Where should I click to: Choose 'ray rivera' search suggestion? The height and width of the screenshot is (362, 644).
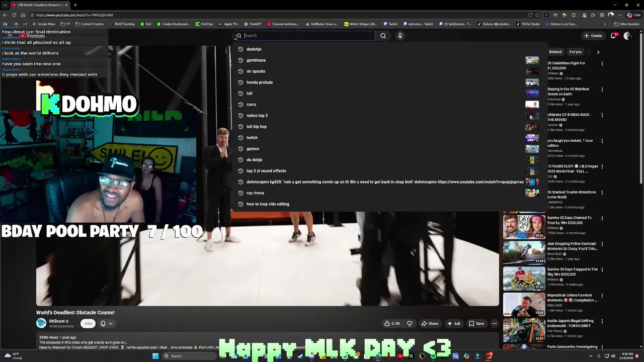point(255,193)
